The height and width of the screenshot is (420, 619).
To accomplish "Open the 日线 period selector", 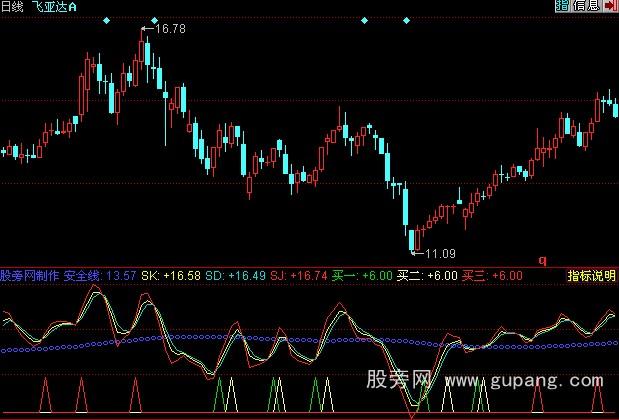I will click(15, 7).
